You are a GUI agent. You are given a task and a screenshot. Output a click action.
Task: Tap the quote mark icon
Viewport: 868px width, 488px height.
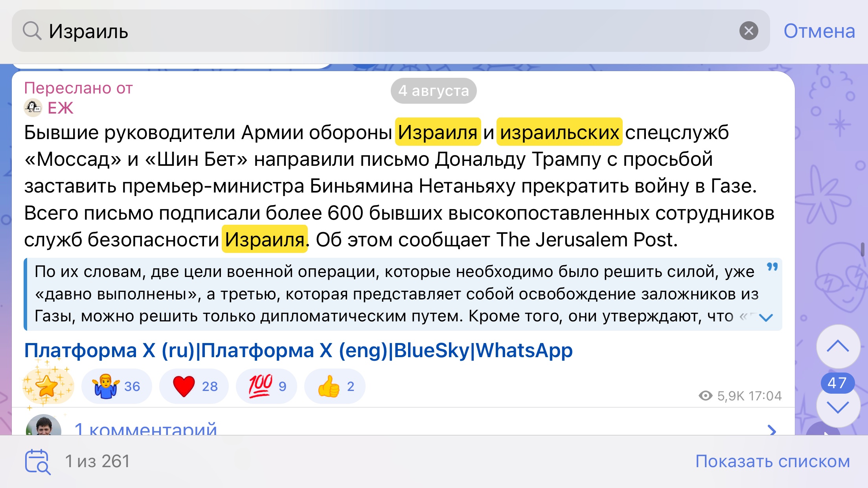[x=772, y=267]
